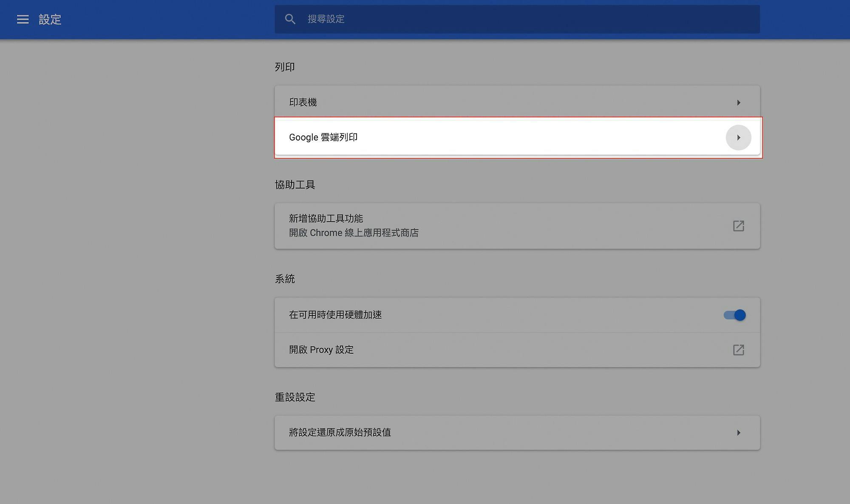The width and height of the screenshot is (850, 504).
Task: Toggle 在可用時使用硬體加速 switch
Action: 735,315
